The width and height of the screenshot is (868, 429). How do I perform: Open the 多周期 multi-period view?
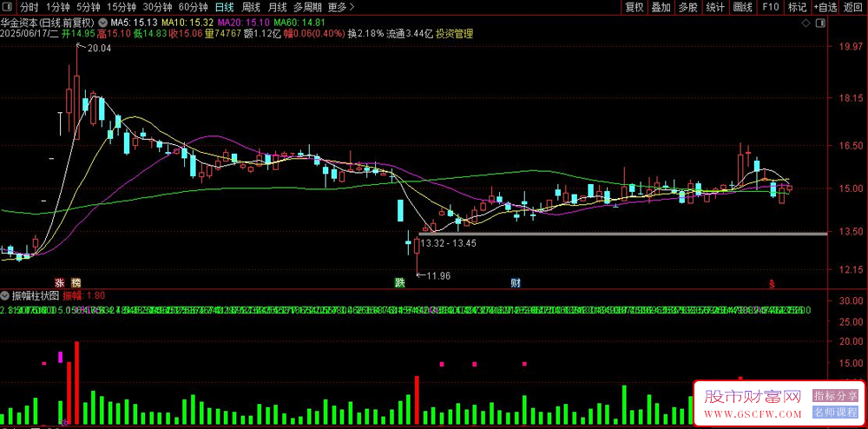[306, 7]
